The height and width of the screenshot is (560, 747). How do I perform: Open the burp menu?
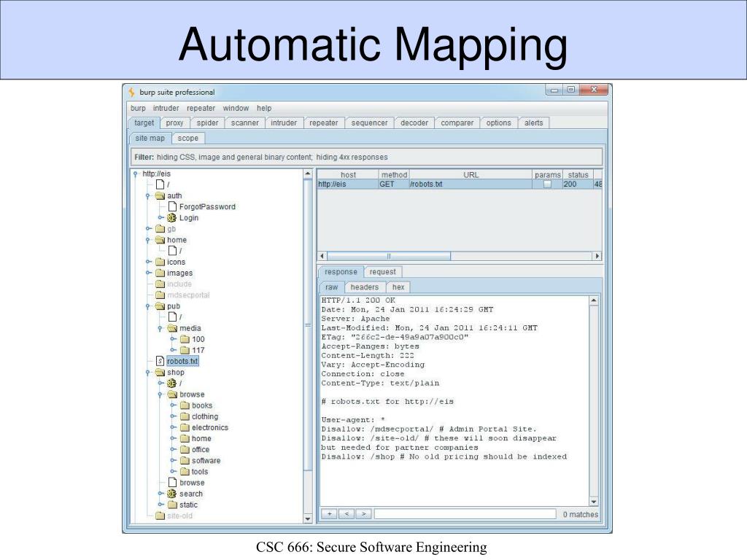138,108
